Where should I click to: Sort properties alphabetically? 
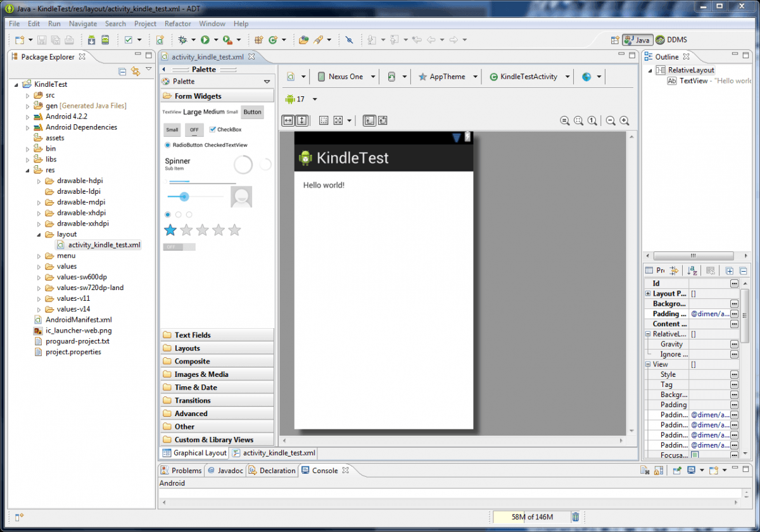coord(692,270)
